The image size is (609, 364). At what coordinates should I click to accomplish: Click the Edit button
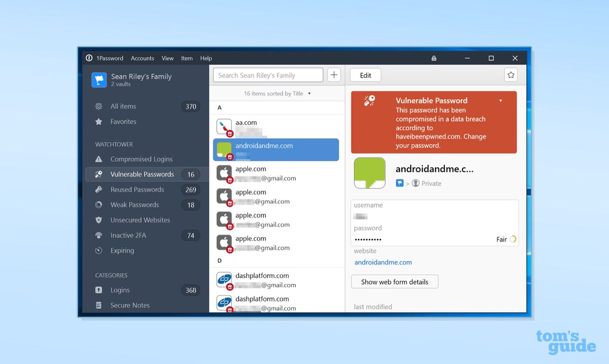click(x=365, y=75)
